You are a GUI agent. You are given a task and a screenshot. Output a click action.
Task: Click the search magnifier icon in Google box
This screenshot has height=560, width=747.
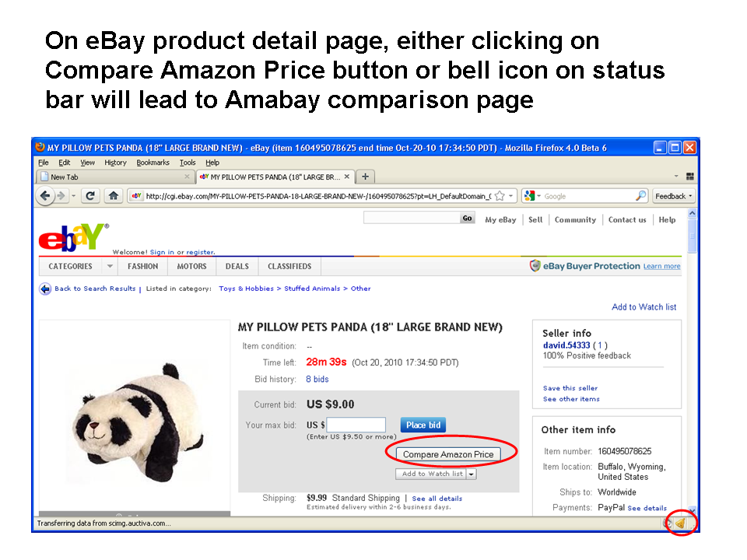point(640,196)
